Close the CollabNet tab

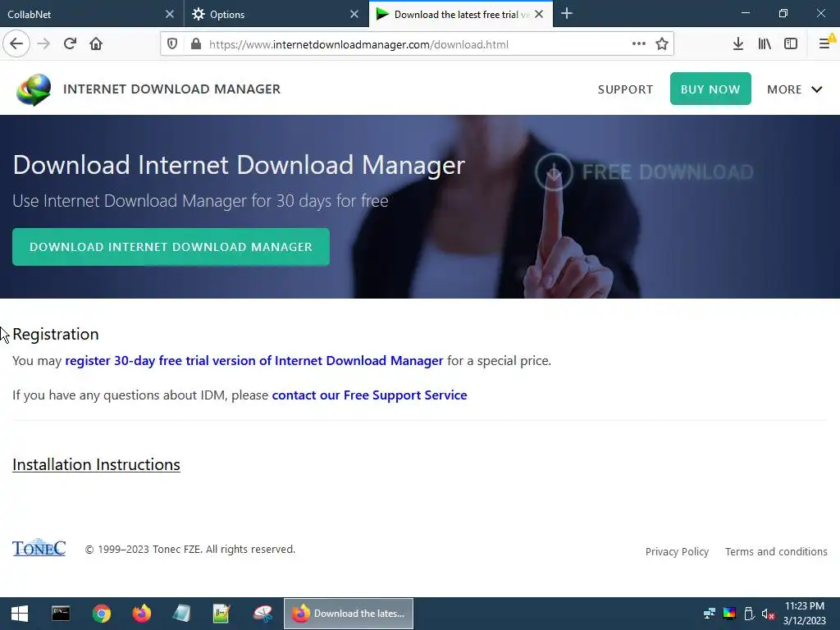click(x=170, y=14)
